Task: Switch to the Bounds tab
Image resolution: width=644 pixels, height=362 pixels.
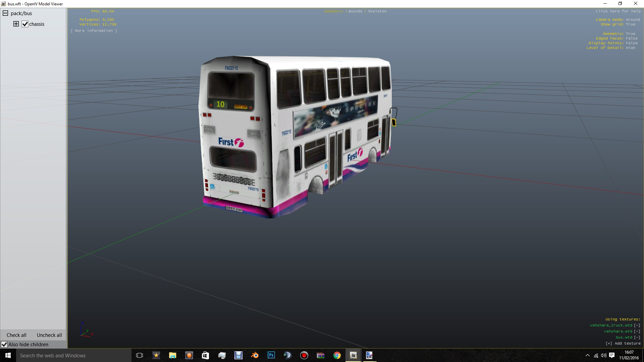Action: [x=355, y=11]
